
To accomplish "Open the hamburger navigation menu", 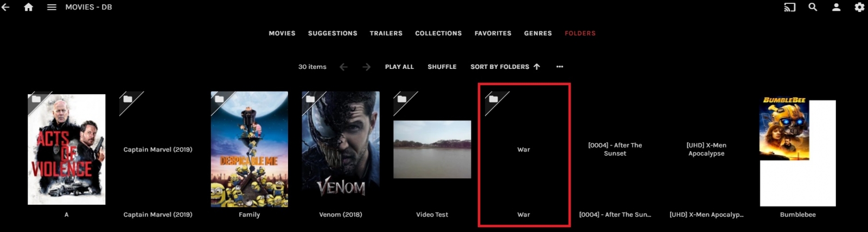I will pyautogui.click(x=52, y=7).
